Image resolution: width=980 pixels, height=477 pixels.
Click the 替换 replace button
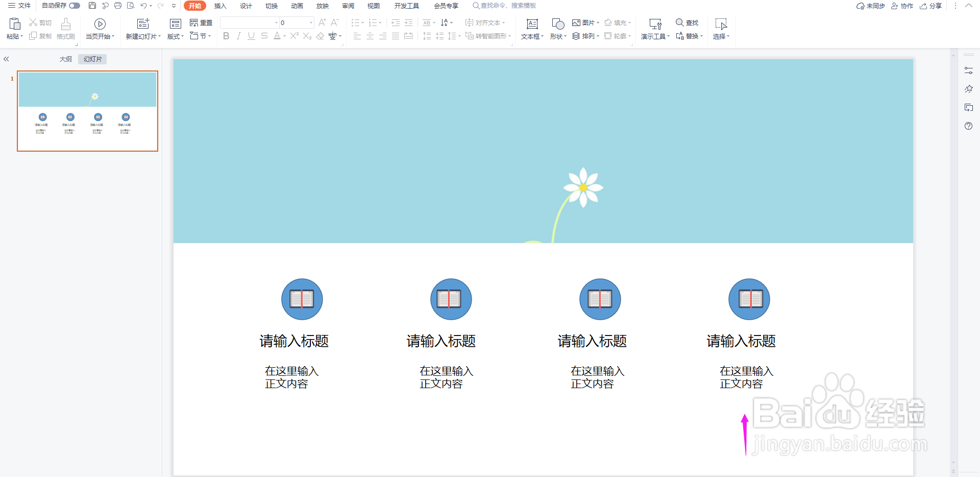689,36
